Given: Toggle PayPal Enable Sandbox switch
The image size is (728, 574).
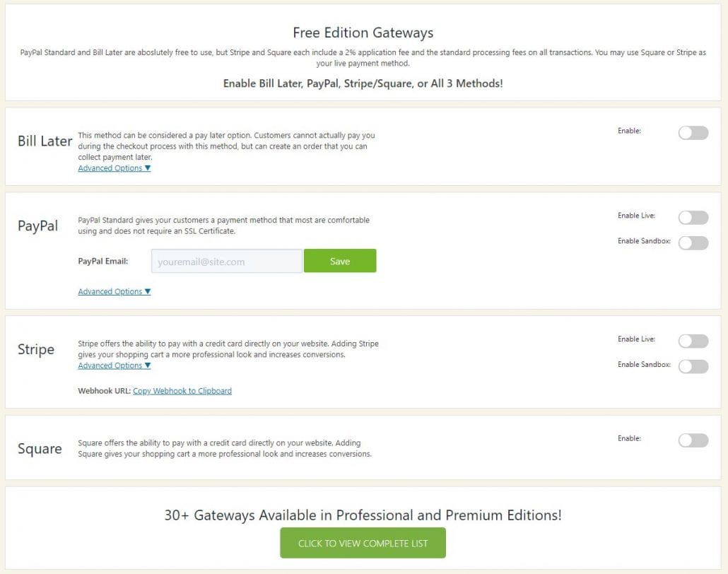Looking at the screenshot, I should click(x=693, y=242).
